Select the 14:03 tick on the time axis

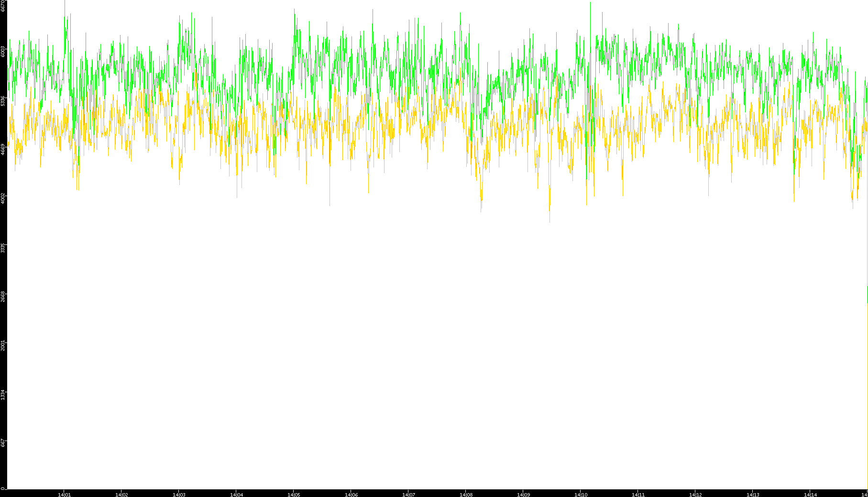click(x=179, y=495)
